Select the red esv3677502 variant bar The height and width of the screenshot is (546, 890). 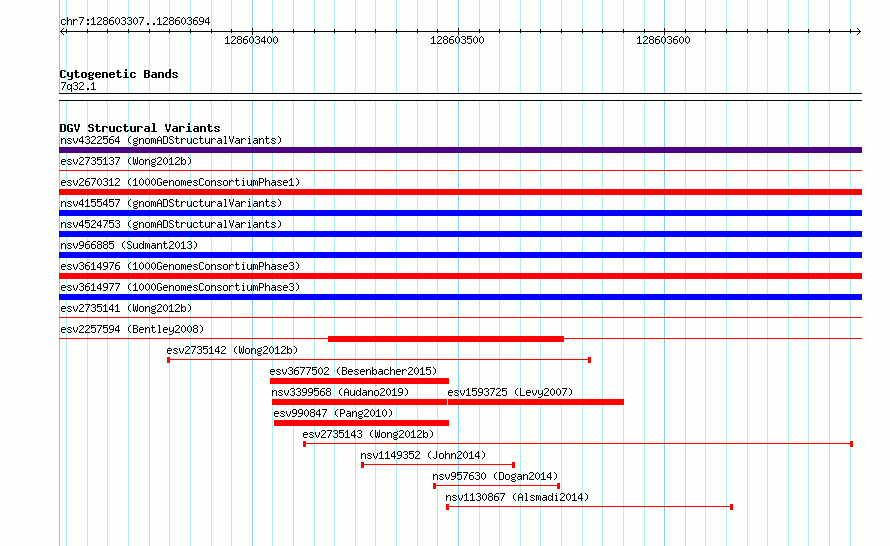tap(359, 381)
